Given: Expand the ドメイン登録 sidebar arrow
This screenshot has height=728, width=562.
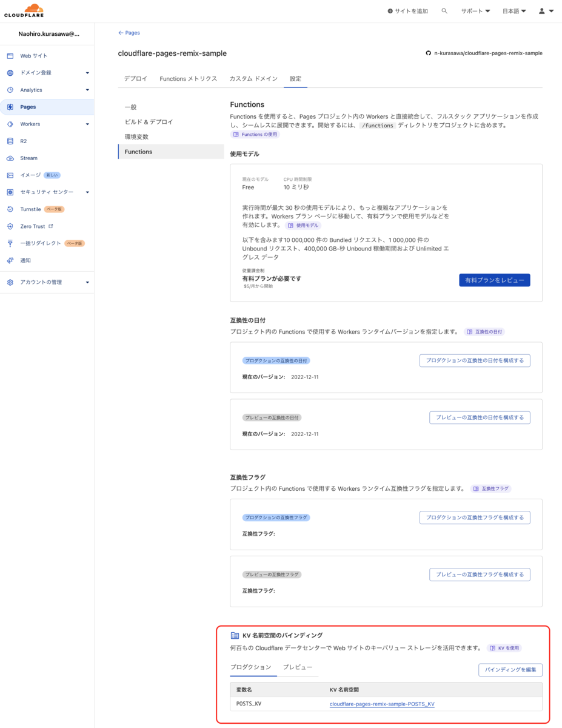Looking at the screenshot, I should point(87,73).
